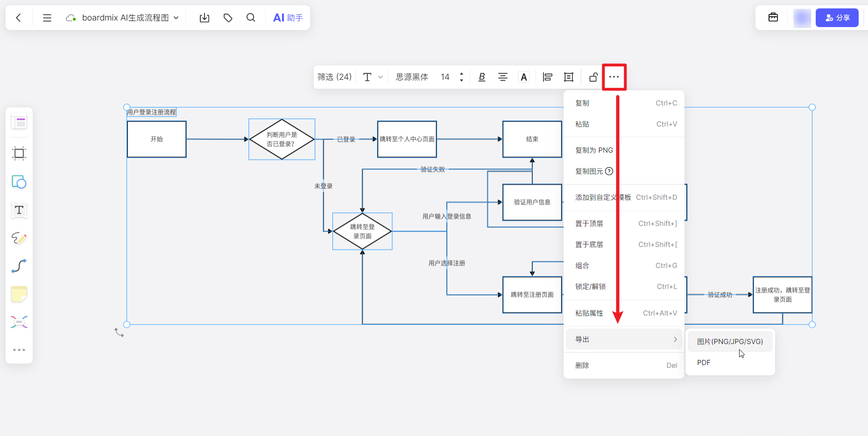Open the board title dropdown arrow
This screenshot has height=436, width=868.
176,17
